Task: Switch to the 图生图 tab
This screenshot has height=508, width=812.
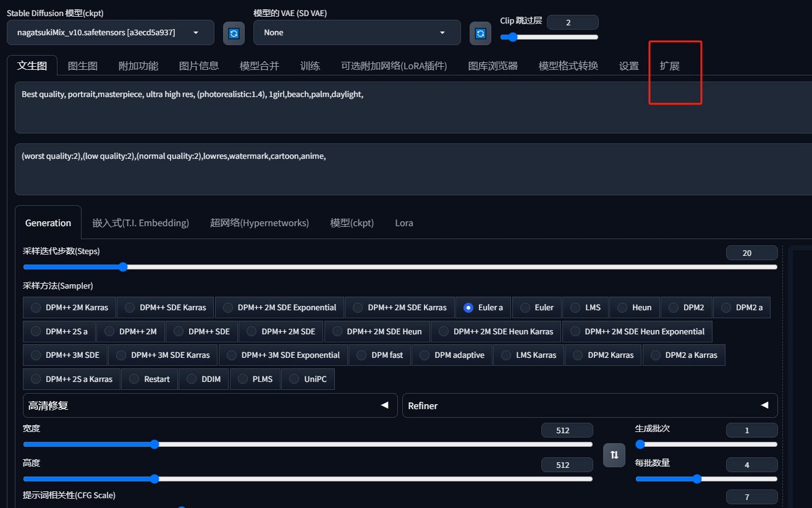Action: pyautogui.click(x=83, y=66)
